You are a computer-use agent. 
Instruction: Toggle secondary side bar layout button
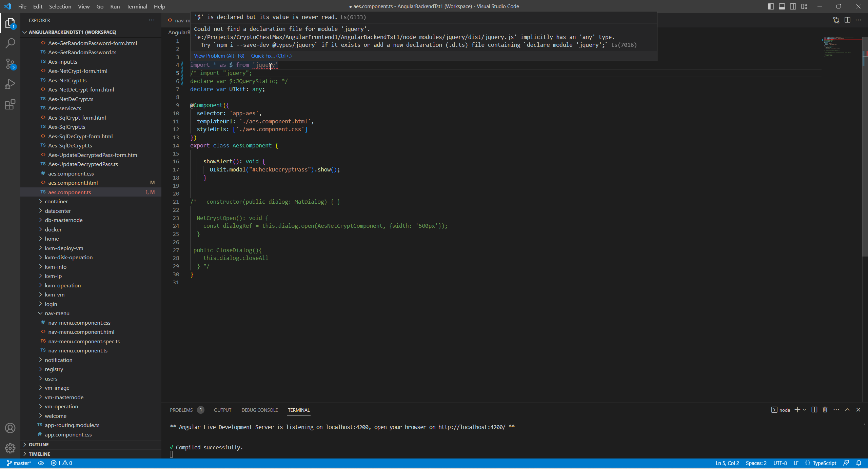793,6
